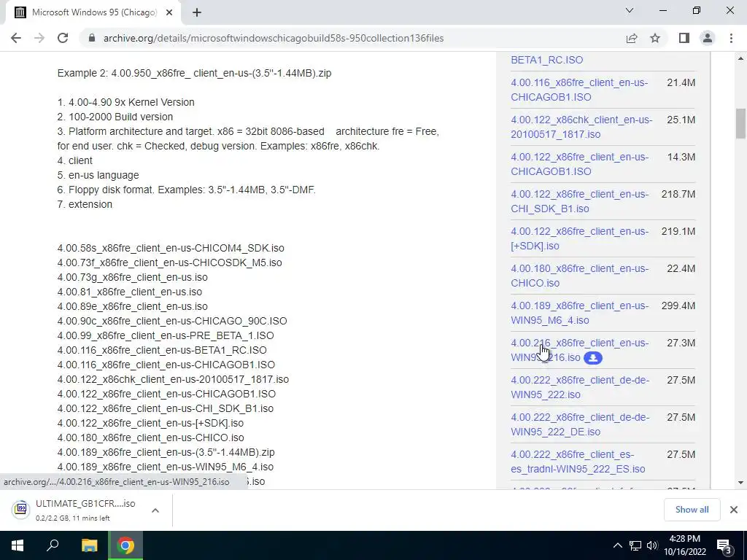Show all downloads
The image size is (747, 560).
click(x=692, y=510)
